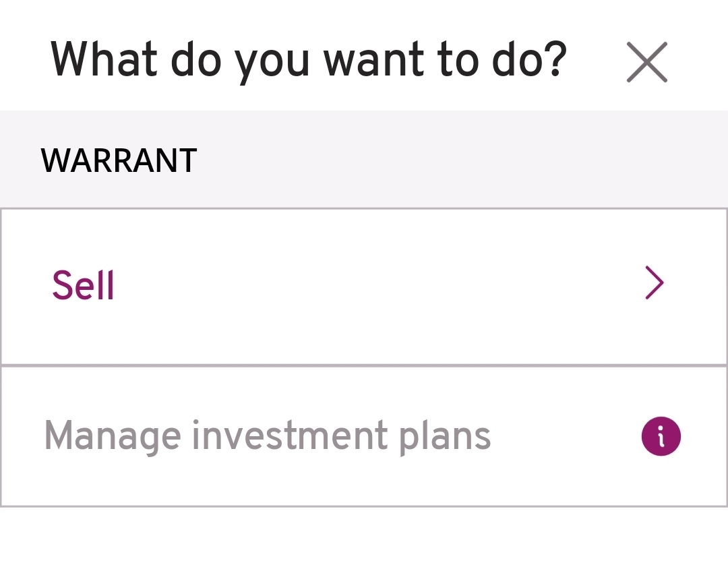Tap the right arrow beside Sell

tap(654, 283)
